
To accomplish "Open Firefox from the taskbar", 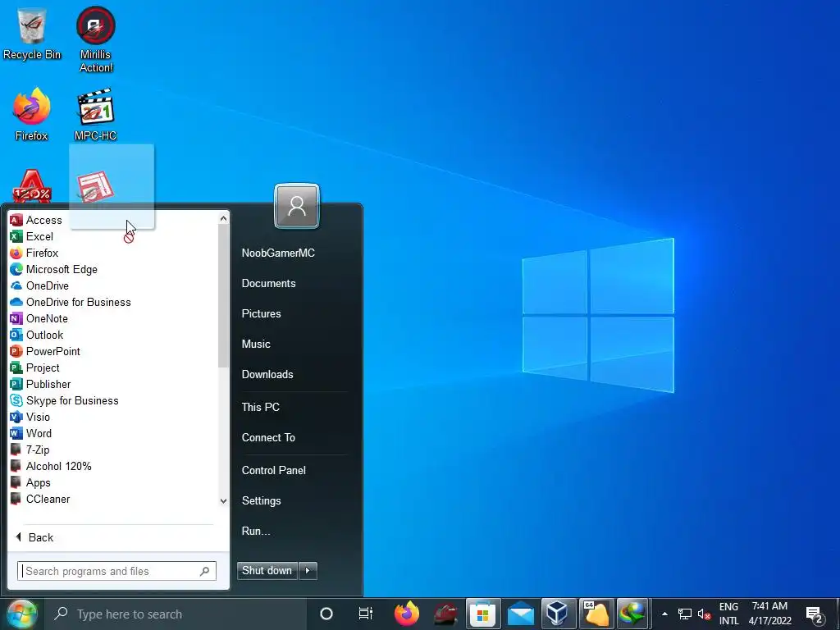I will click(407, 614).
